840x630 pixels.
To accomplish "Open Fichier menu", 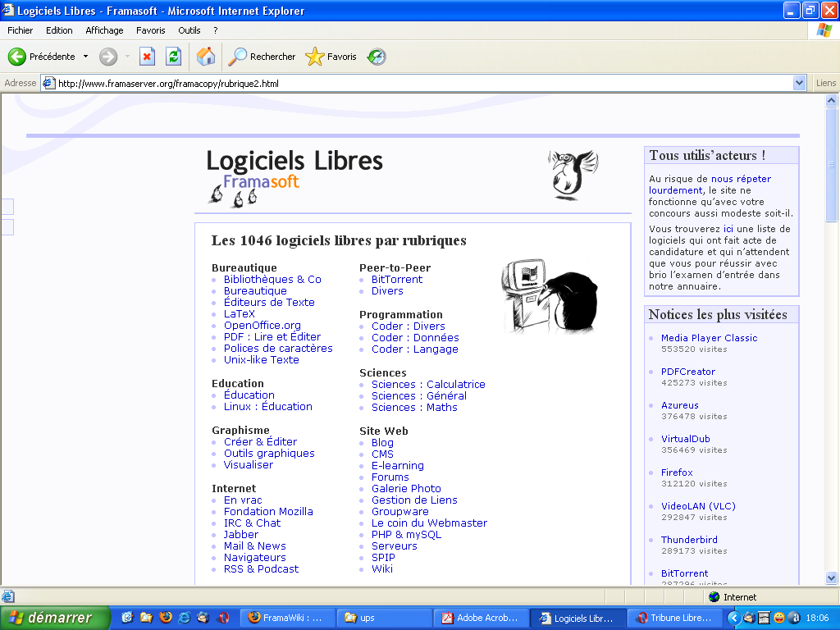I will (x=20, y=30).
